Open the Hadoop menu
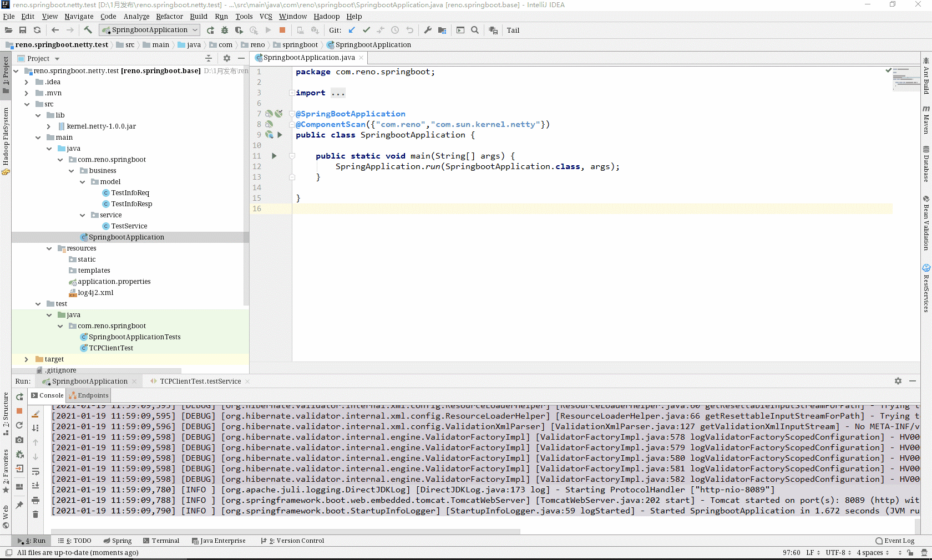 [x=326, y=16]
